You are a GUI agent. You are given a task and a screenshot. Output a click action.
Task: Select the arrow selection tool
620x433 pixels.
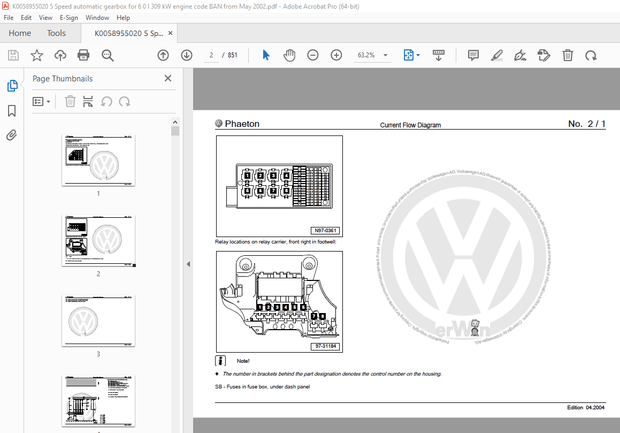[266, 55]
